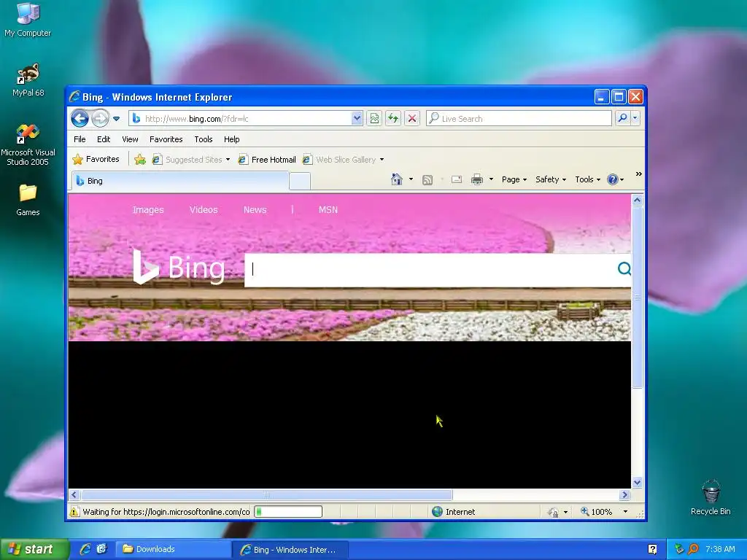The height and width of the screenshot is (560, 747).
Task: Click the Bing logo
Action: pos(179,267)
